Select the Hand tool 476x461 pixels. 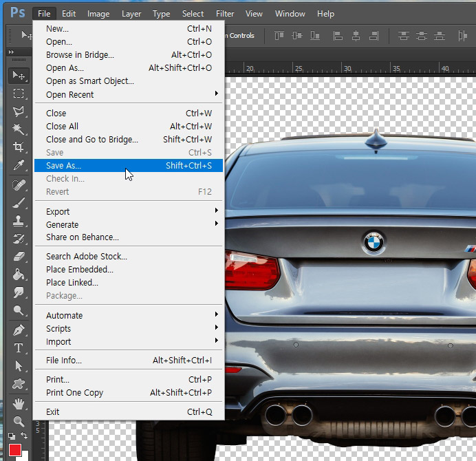click(19, 404)
